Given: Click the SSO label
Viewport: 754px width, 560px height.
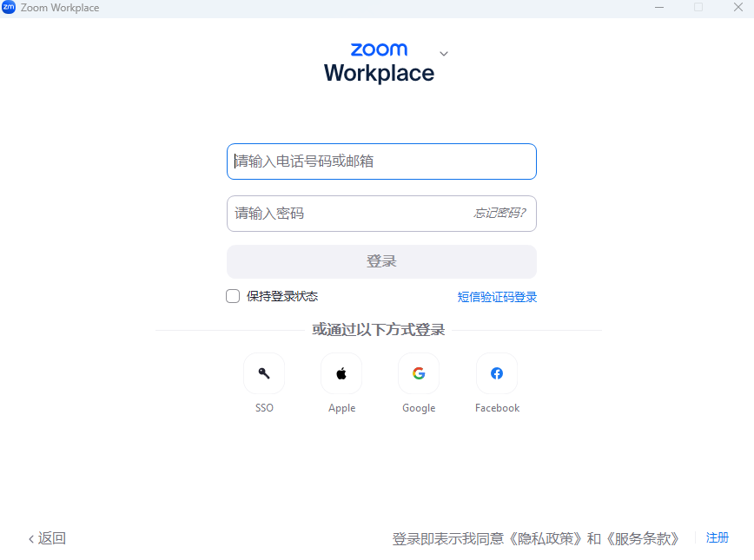Looking at the screenshot, I should (264, 408).
